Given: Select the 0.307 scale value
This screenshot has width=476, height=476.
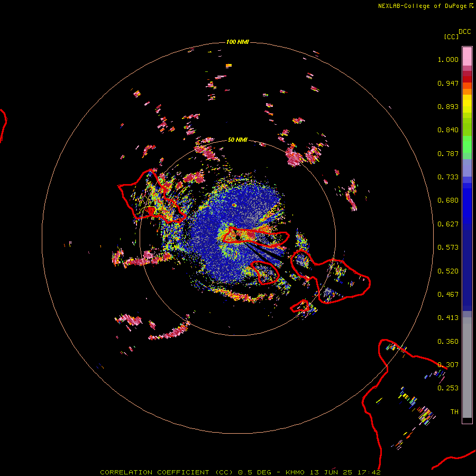Looking at the screenshot, I should coord(448,365).
